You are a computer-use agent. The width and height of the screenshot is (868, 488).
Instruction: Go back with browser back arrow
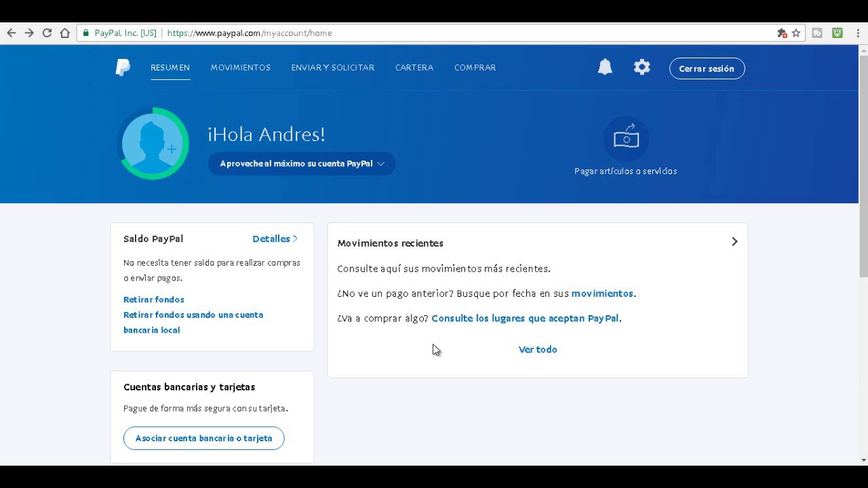coord(12,33)
